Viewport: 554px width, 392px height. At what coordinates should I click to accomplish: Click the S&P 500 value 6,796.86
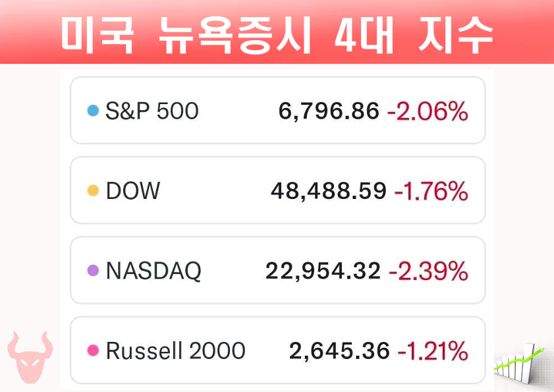[329, 111]
